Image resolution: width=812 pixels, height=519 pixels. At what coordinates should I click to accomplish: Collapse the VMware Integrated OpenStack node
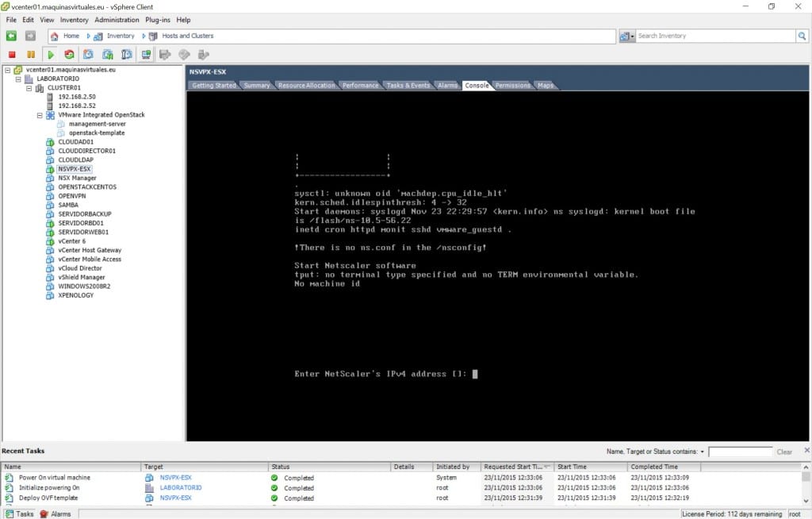[x=40, y=115]
